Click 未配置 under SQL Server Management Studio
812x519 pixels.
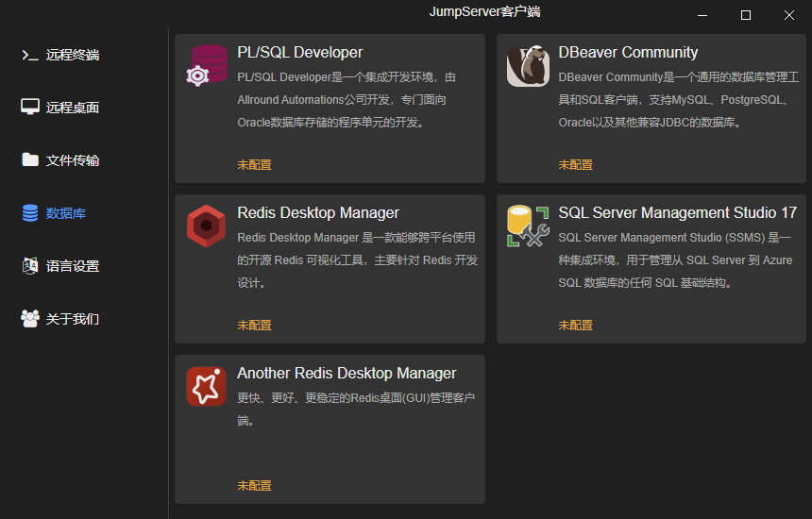(x=575, y=325)
